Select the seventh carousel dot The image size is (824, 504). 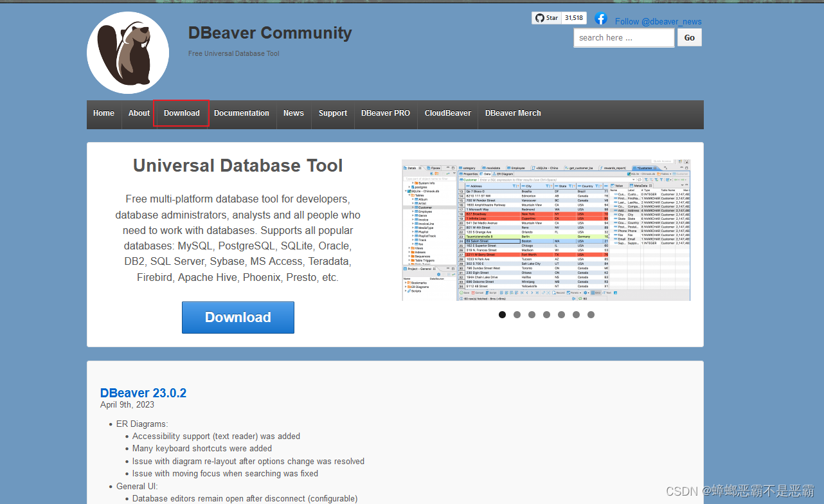point(591,314)
